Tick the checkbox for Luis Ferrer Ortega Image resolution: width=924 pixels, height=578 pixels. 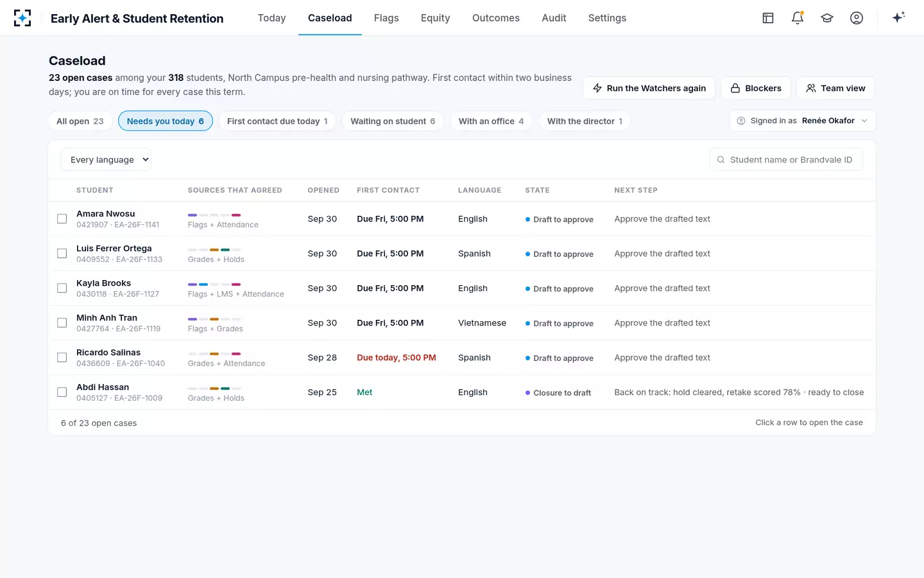point(62,254)
